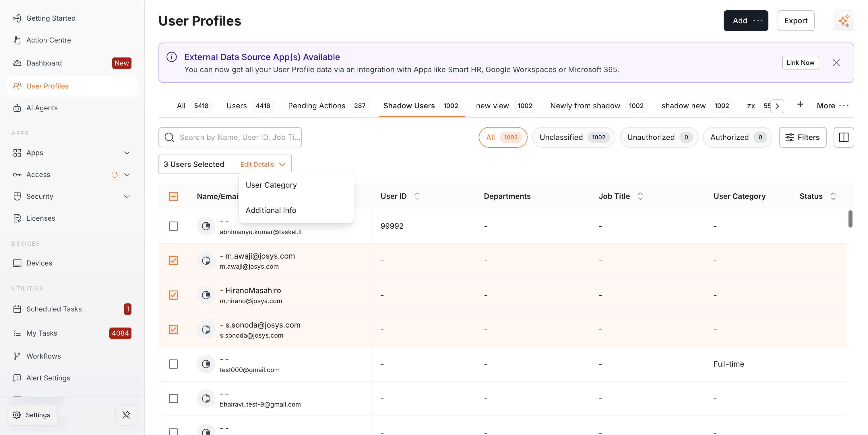Image resolution: width=868 pixels, height=435 pixels.
Task: Filter by Unclassified users
Action: click(x=573, y=137)
